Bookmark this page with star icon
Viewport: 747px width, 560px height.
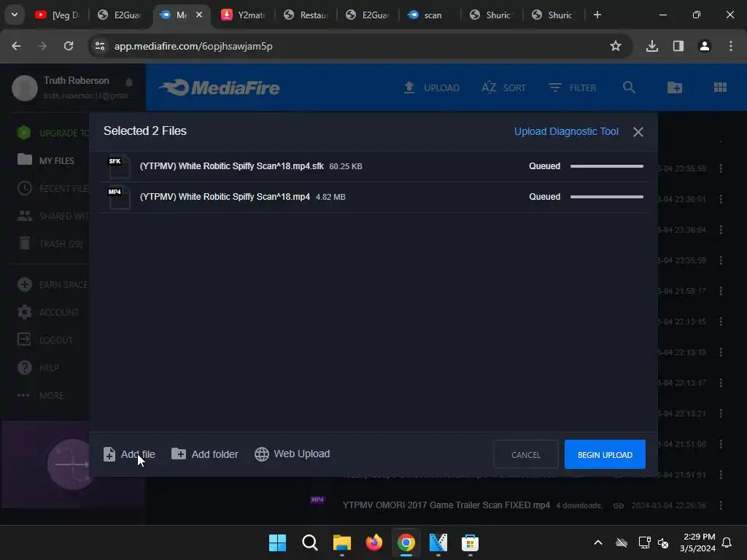[x=616, y=46]
